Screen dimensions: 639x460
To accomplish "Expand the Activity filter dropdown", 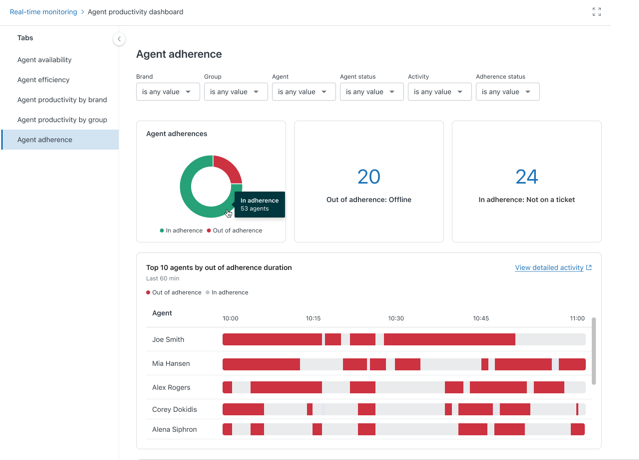I will pyautogui.click(x=439, y=92).
